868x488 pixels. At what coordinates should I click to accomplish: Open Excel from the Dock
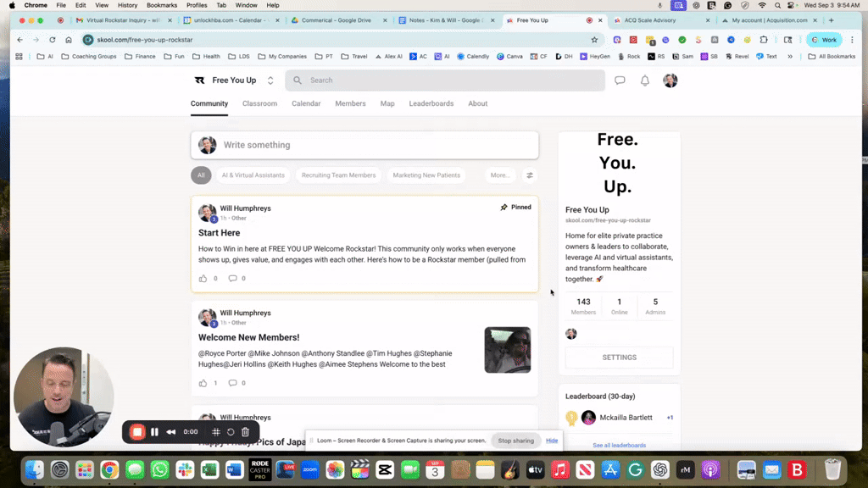tap(210, 469)
